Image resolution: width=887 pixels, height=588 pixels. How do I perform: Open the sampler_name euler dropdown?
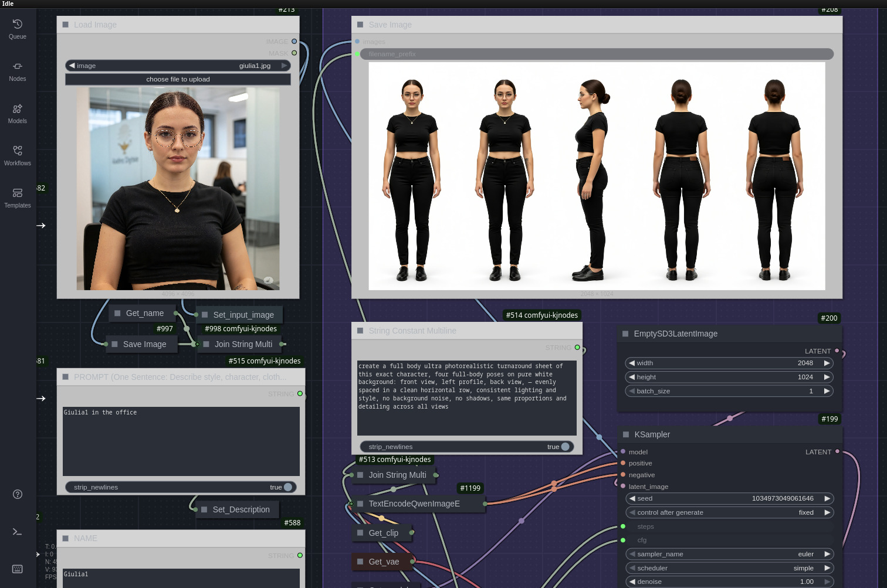point(729,554)
